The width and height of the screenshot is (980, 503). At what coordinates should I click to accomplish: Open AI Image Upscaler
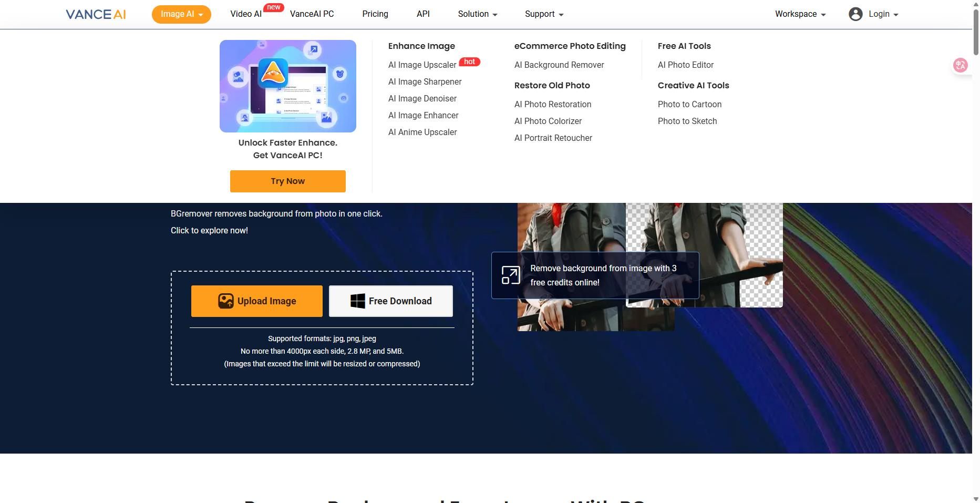tap(422, 65)
